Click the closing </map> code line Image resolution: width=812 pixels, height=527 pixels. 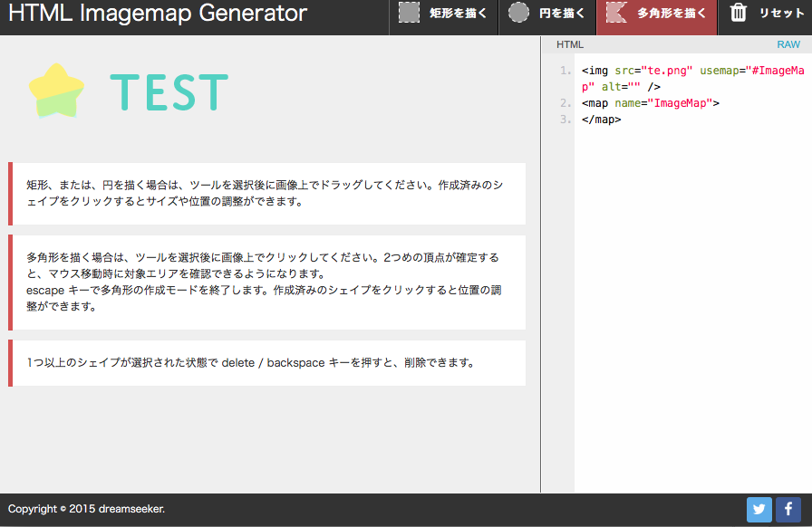click(x=601, y=120)
